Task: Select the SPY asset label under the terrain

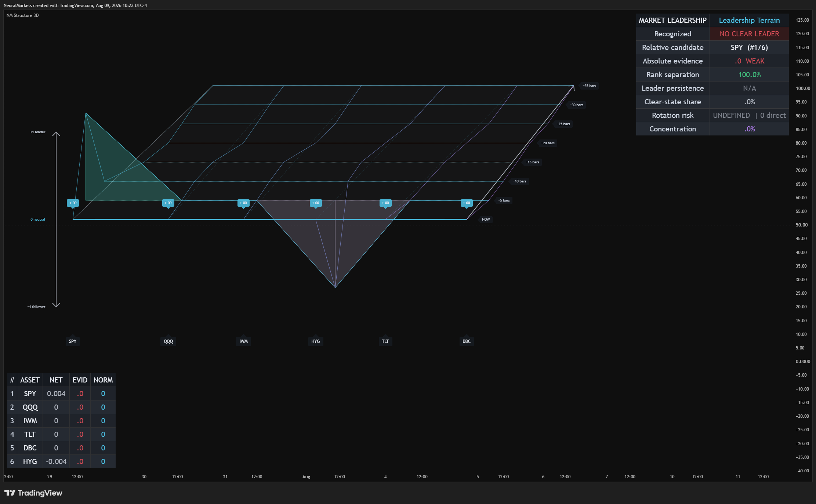Action: pyautogui.click(x=73, y=341)
